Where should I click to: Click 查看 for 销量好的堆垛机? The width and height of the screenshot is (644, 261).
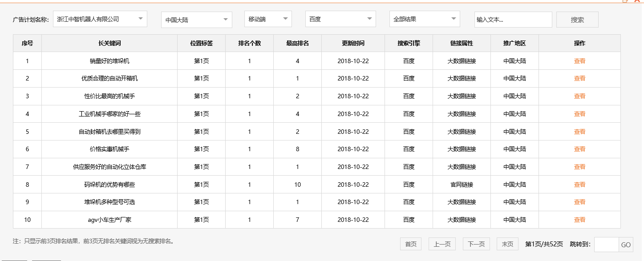click(579, 61)
